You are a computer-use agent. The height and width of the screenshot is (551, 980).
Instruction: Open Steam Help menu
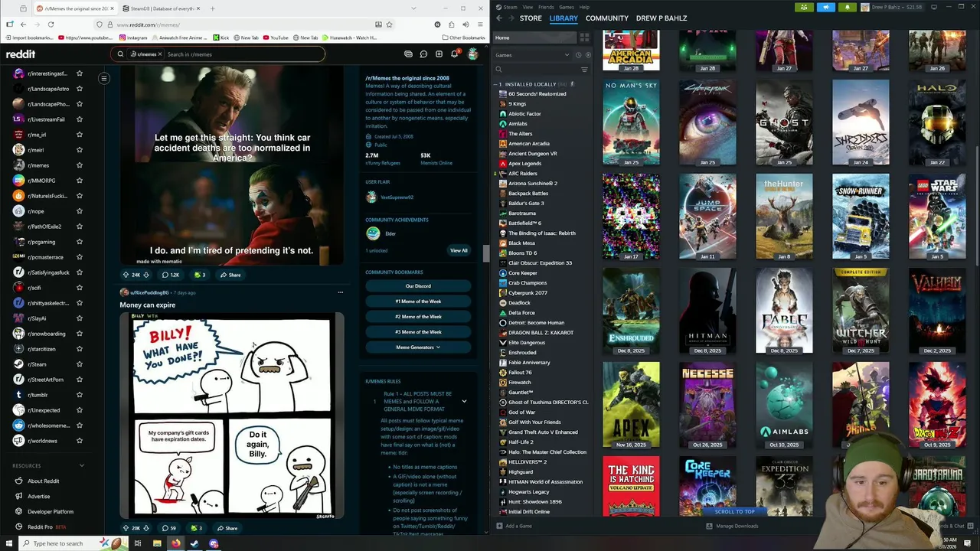click(584, 7)
